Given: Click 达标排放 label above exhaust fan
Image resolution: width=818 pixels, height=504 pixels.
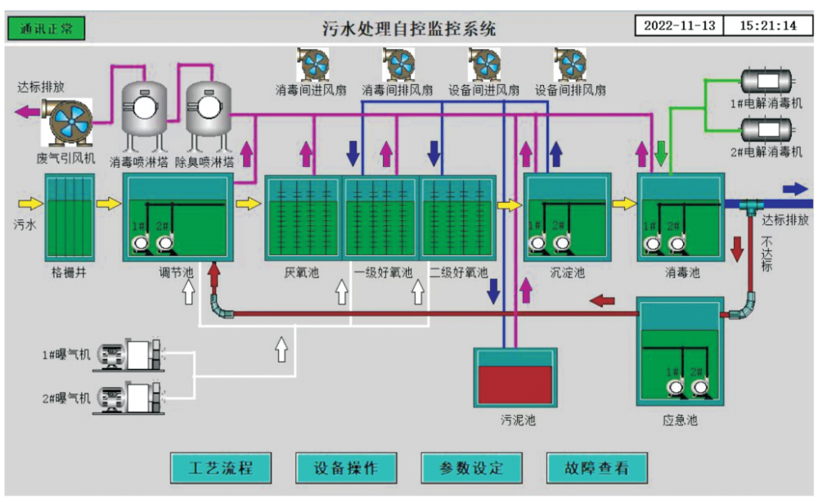Looking at the screenshot, I should click(41, 87).
